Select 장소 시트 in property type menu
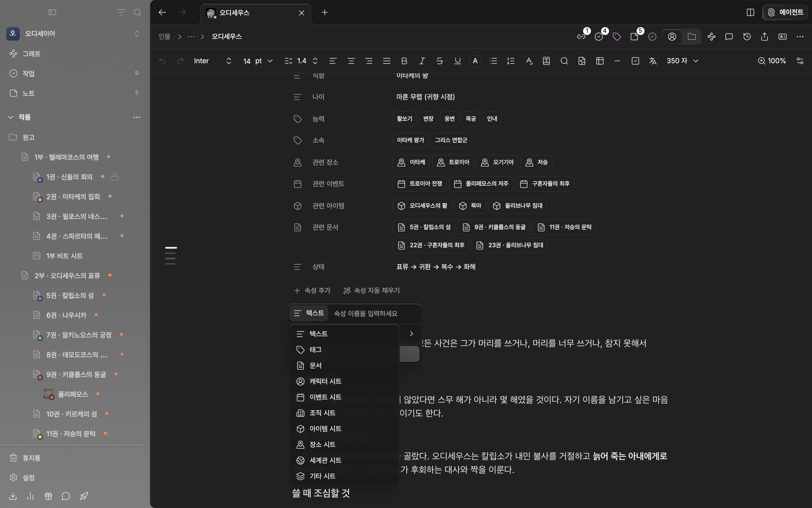Image resolution: width=812 pixels, height=508 pixels. (x=344, y=444)
